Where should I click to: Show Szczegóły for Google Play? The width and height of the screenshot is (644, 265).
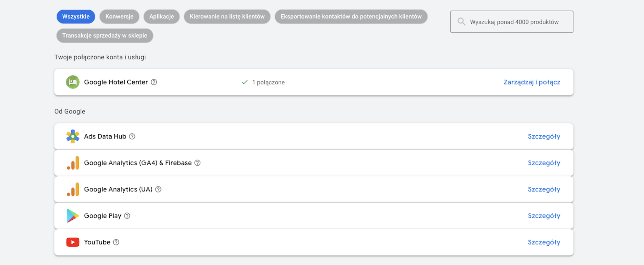point(544,216)
